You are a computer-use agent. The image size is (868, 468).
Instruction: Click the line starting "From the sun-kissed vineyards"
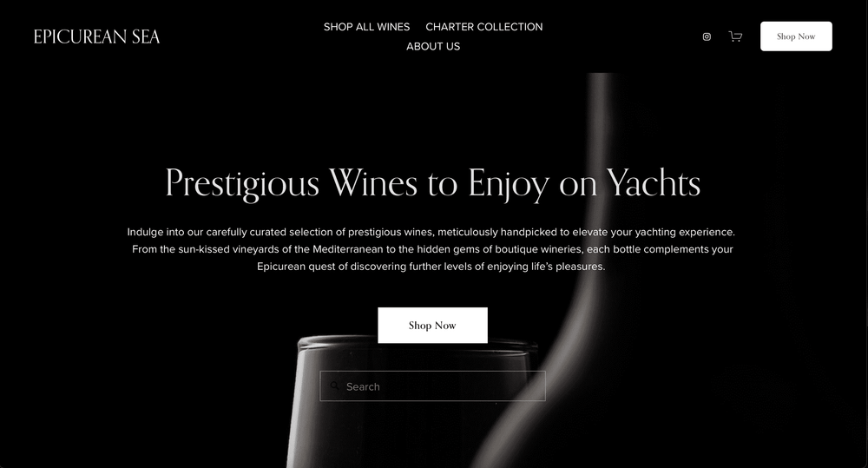point(432,249)
